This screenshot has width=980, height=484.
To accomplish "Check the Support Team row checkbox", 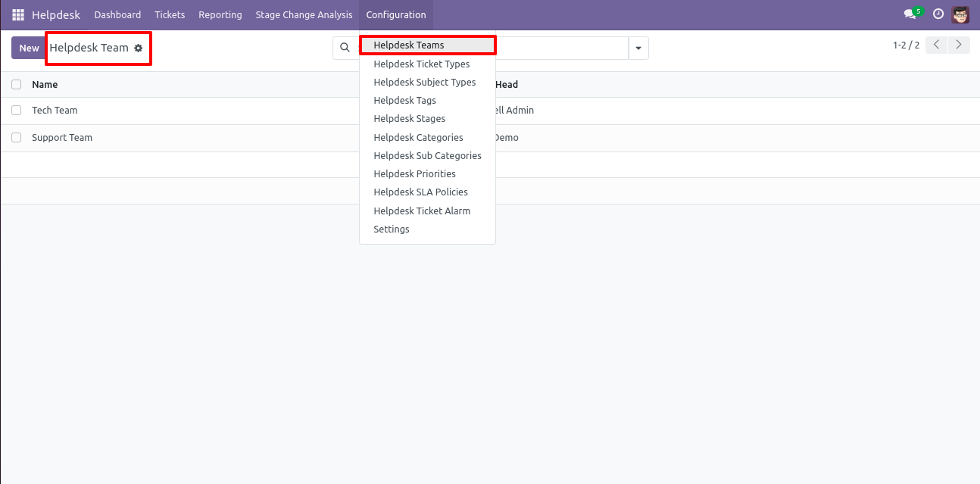I will [x=16, y=137].
